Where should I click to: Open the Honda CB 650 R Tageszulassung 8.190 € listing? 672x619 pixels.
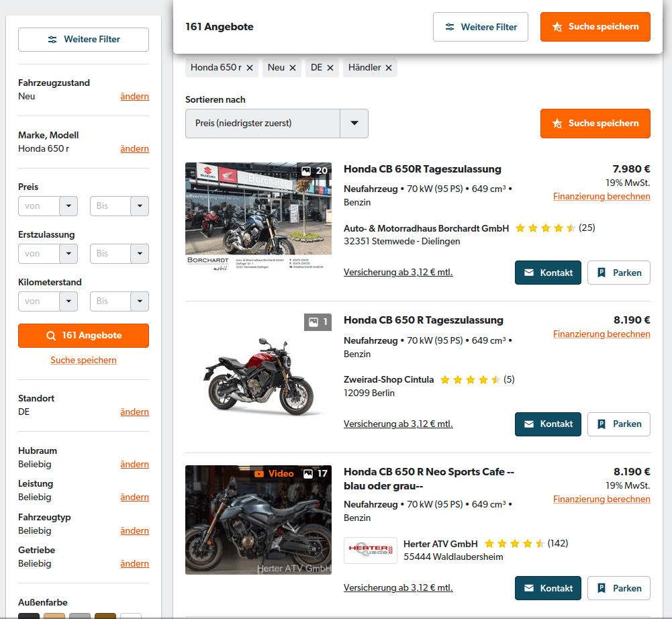pyautogui.click(x=424, y=320)
